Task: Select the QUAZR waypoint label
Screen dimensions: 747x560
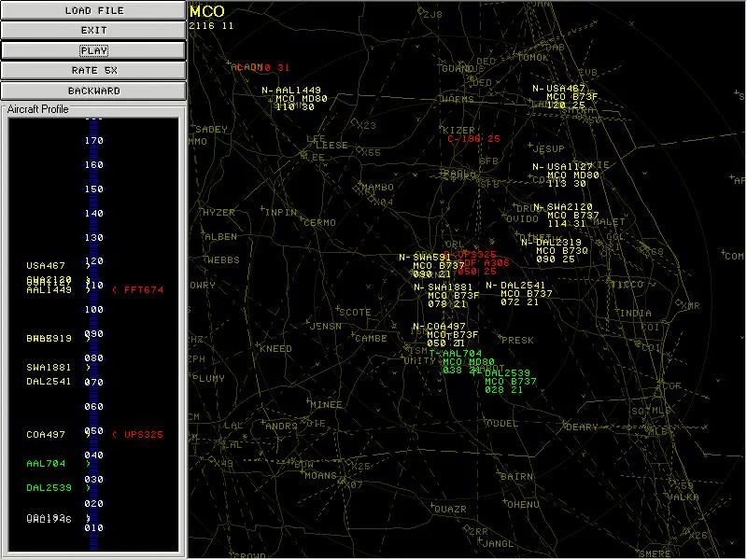Action: pos(450,509)
